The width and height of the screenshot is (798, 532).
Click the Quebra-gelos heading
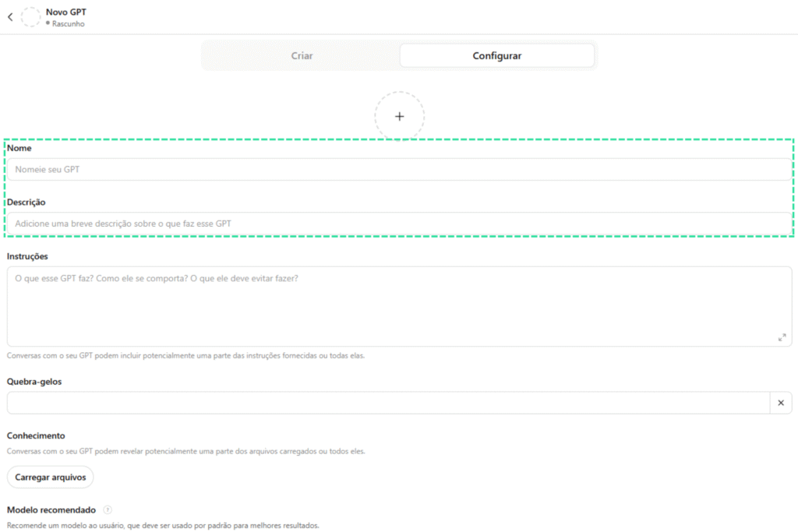(x=34, y=382)
